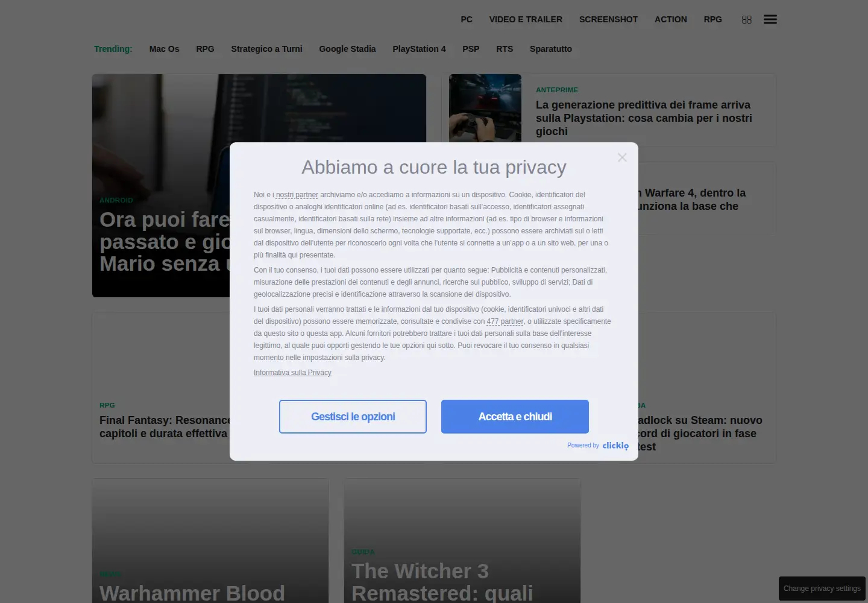Open the Informativa sulla Privacy link
868x603 pixels.
click(292, 373)
